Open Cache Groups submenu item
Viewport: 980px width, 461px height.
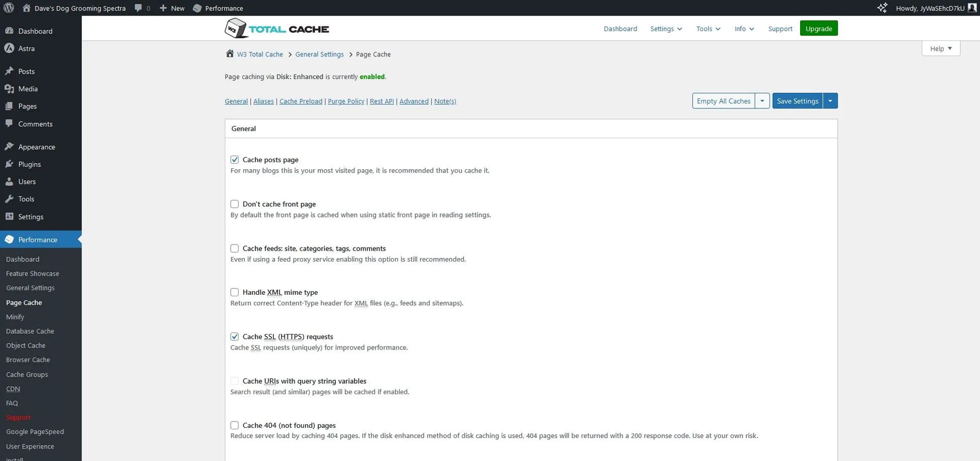tap(27, 375)
